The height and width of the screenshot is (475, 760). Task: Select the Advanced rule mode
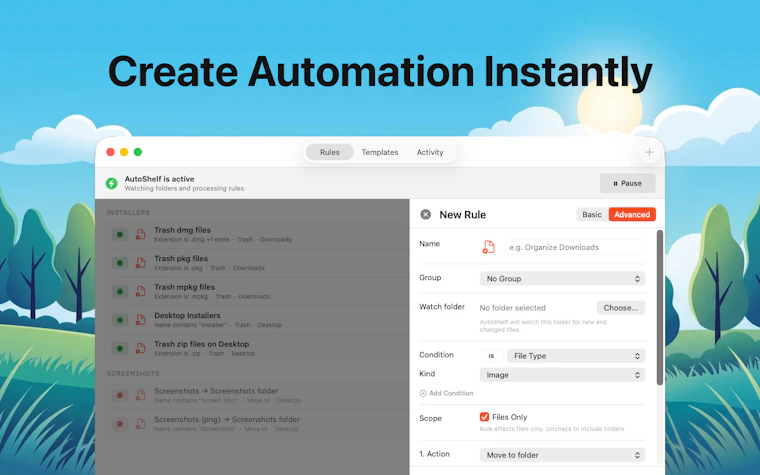click(x=632, y=214)
